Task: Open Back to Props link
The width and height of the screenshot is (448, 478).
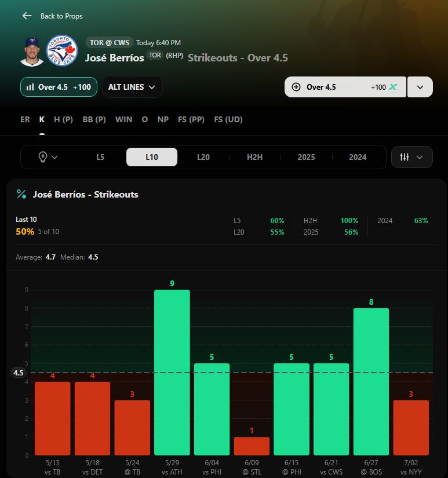Action: [x=61, y=16]
